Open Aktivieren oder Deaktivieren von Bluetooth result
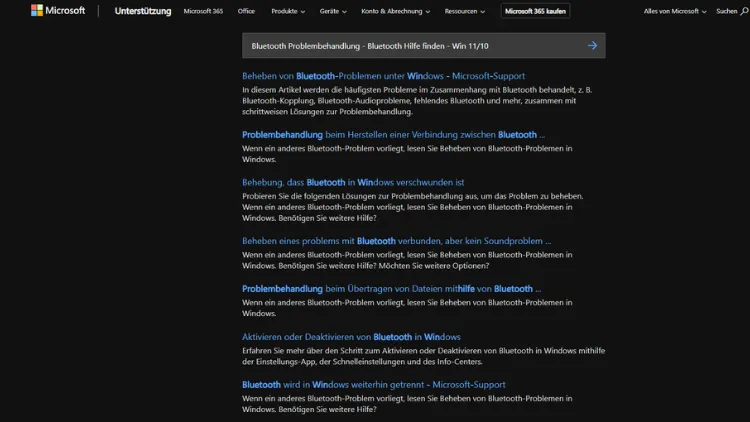The height and width of the screenshot is (422, 750). 351,337
